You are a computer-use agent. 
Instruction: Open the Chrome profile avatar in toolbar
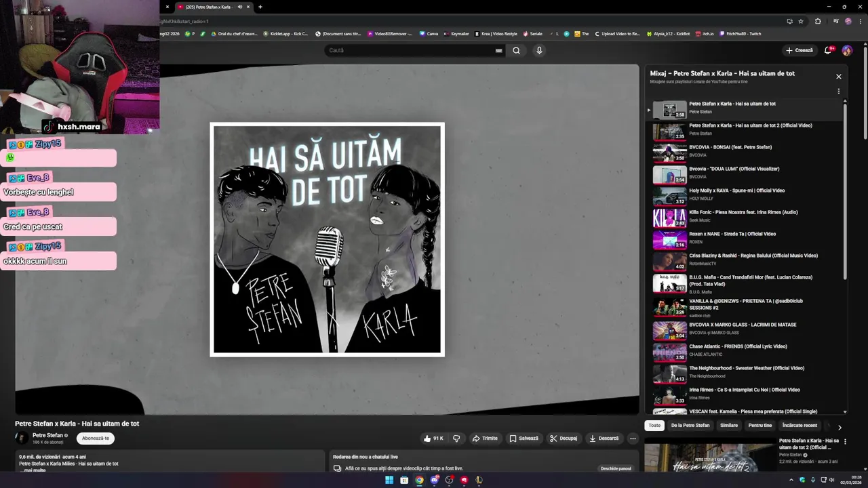848,21
